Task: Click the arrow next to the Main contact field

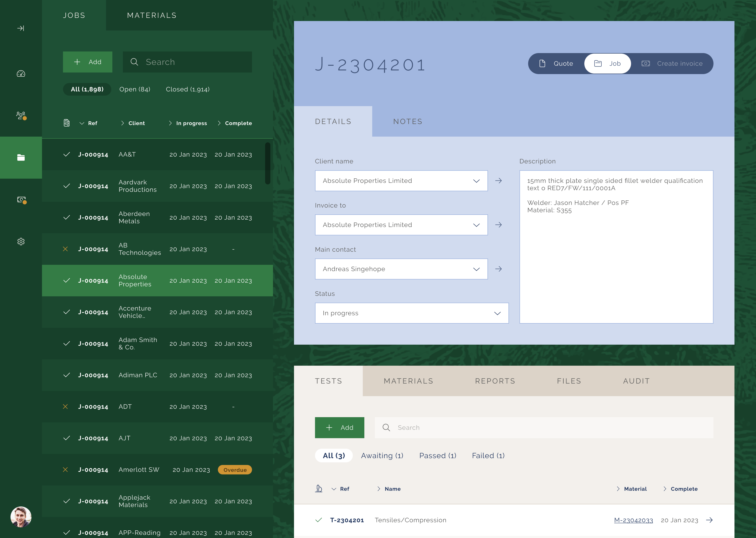Action: pos(498,269)
